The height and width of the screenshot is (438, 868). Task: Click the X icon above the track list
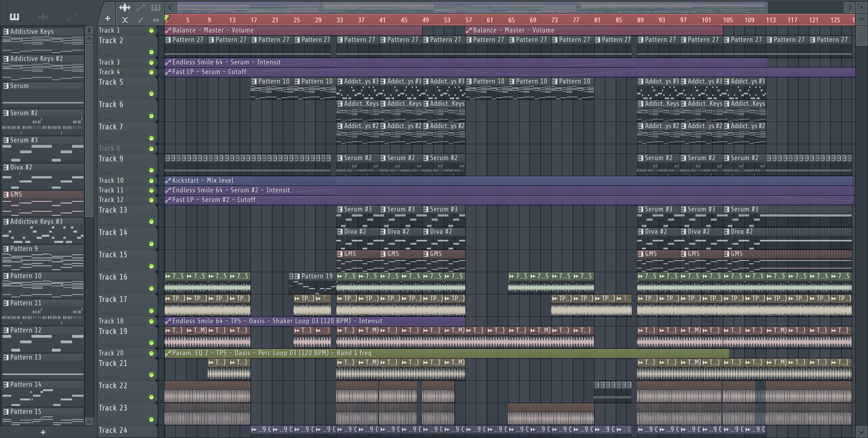125,20
